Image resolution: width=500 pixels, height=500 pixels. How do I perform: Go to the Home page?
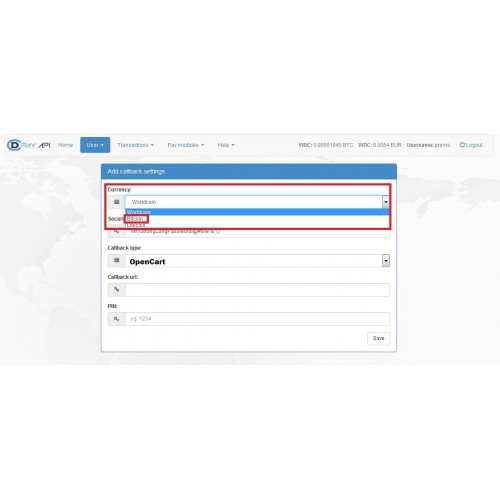(x=65, y=145)
